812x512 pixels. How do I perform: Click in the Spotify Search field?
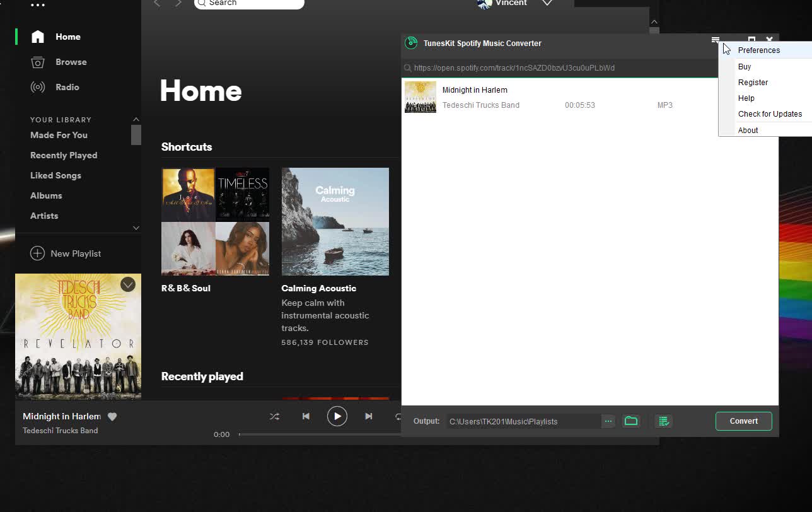tap(249, 3)
